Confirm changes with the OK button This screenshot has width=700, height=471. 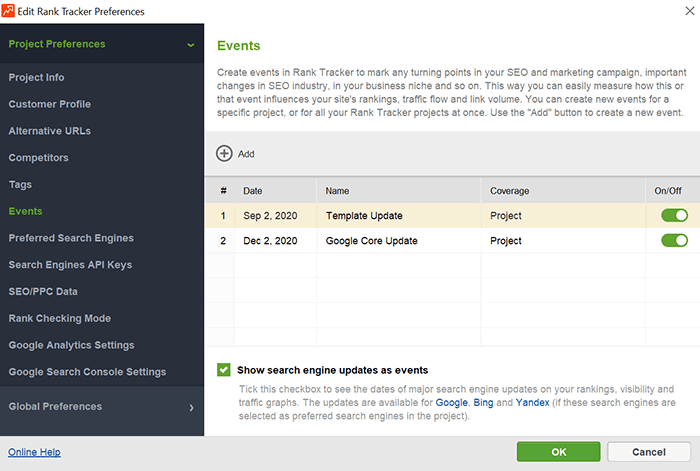point(558,452)
